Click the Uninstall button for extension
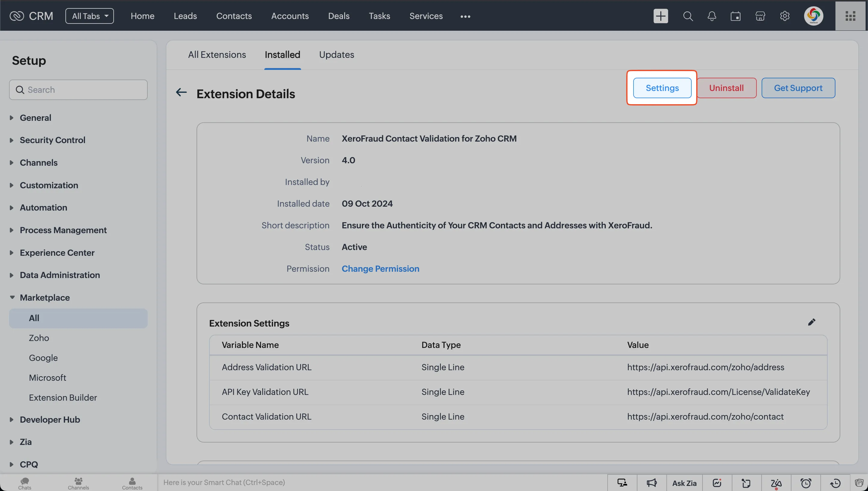The height and width of the screenshot is (491, 868). pos(726,88)
